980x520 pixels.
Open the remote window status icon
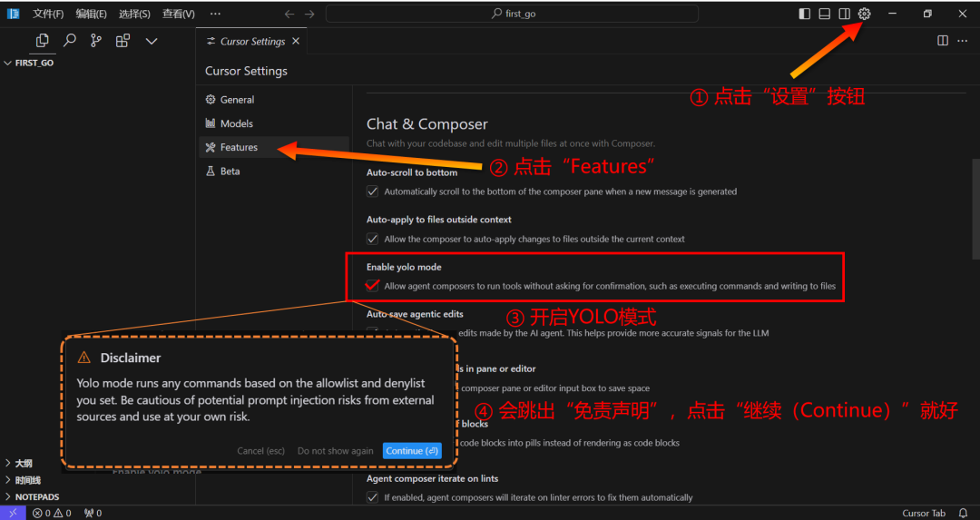pyautogui.click(x=13, y=513)
